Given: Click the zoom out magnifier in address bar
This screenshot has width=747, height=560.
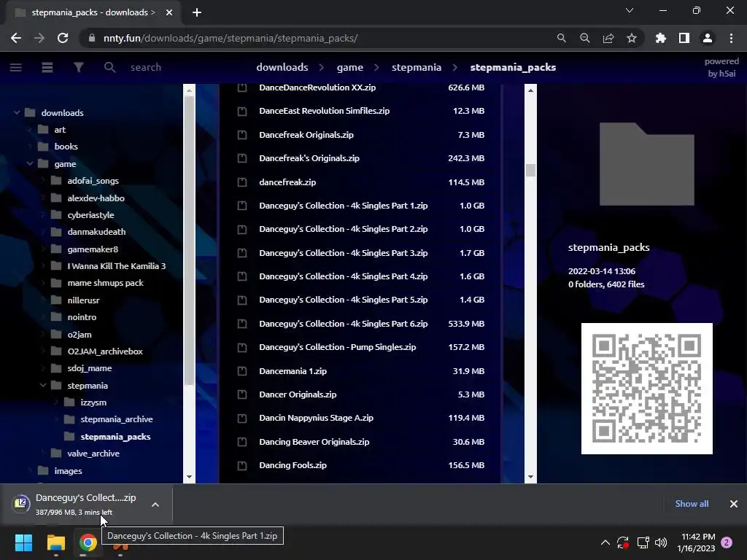Looking at the screenshot, I should coord(584,38).
